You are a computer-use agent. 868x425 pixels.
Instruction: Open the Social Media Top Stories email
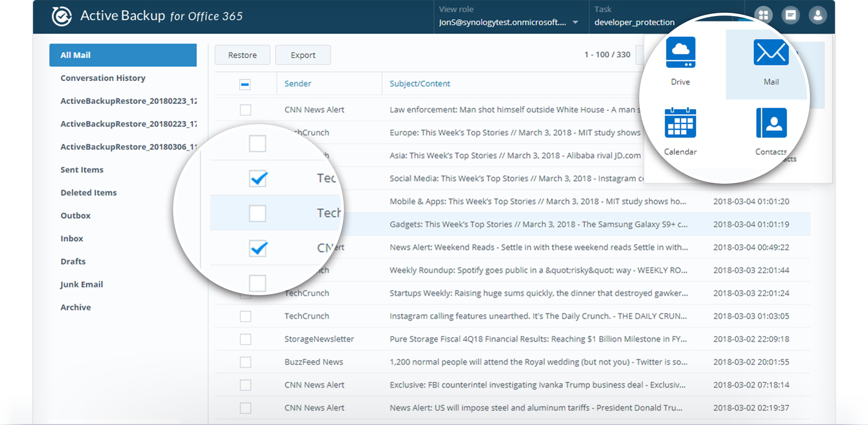point(517,178)
